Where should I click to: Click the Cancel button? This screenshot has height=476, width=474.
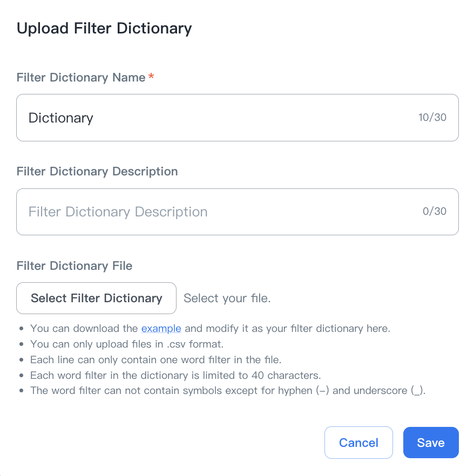(358, 443)
